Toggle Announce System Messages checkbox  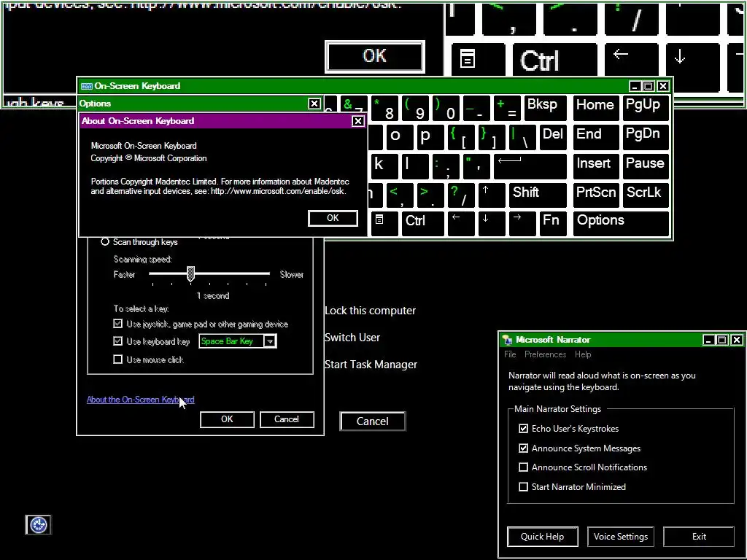point(524,448)
